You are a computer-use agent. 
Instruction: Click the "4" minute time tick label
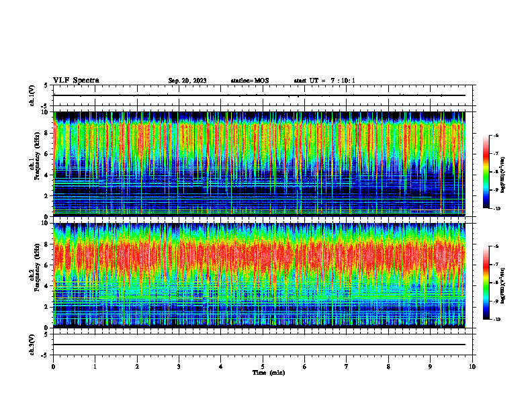221,367
